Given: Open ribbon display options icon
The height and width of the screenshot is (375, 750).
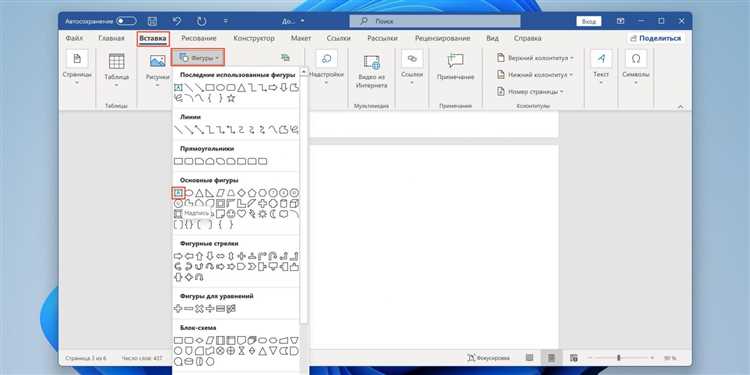Looking at the screenshot, I should [620, 21].
